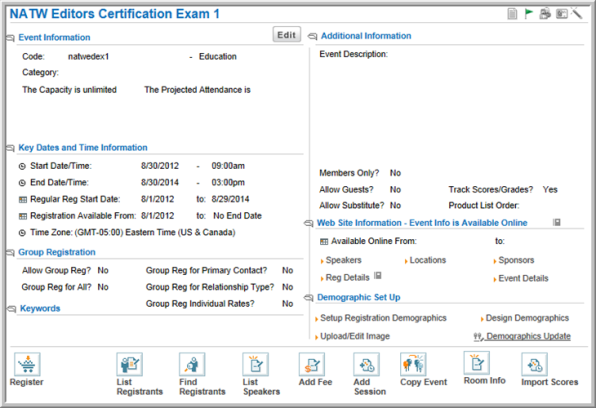
Task: Click icon beside Web Site Information heading
Action: [x=557, y=222]
